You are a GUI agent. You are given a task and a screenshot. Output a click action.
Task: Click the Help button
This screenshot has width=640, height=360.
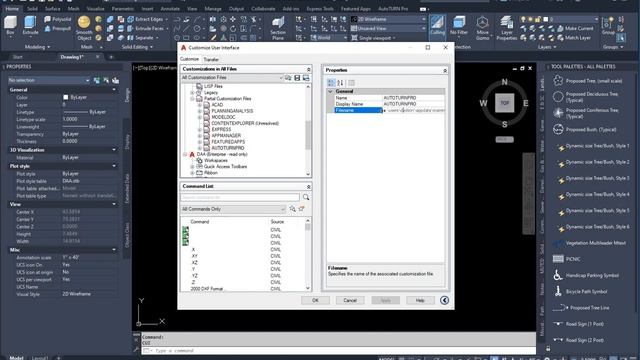pos(420,300)
